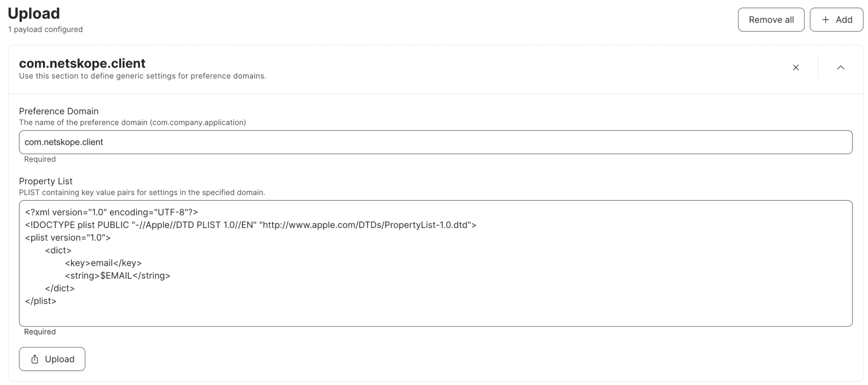This screenshot has height=385, width=868.
Task: Click the plus icon on the Add button
Action: [825, 20]
